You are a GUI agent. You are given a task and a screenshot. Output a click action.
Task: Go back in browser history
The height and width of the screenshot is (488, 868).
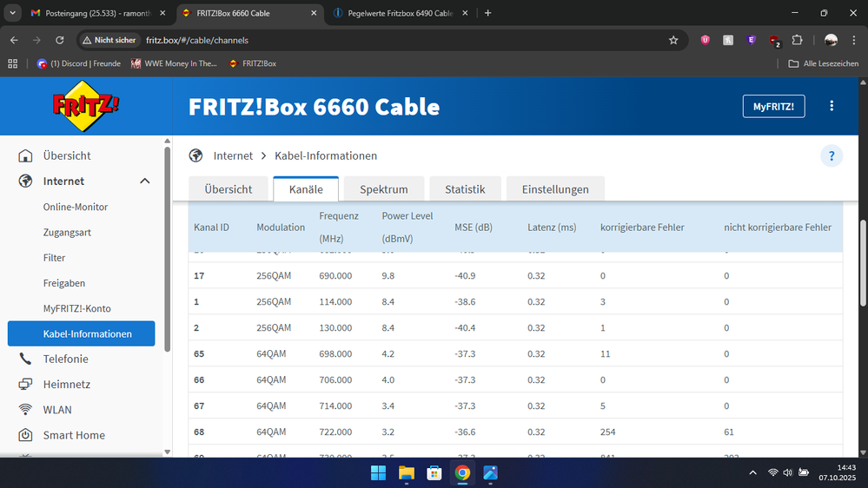14,40
